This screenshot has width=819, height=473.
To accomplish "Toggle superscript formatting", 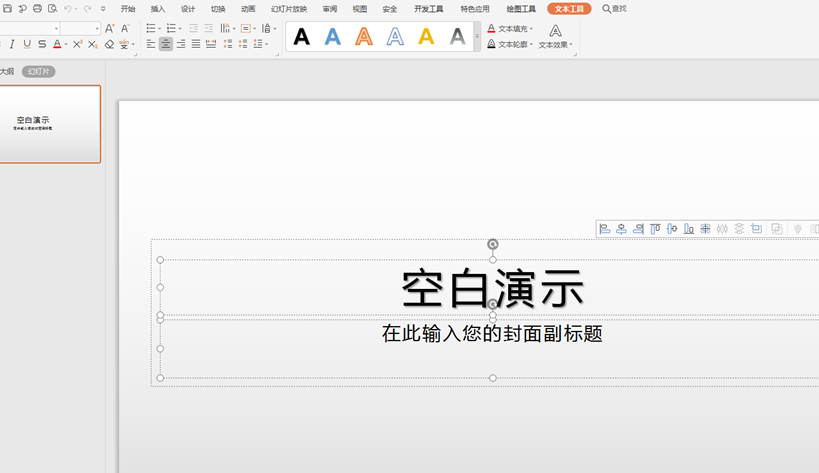I will [x=77, y=44].
